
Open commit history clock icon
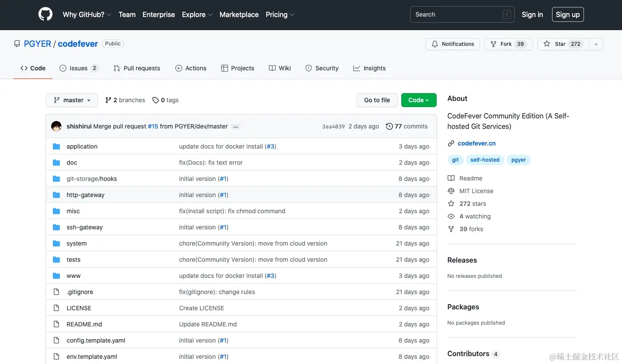[389, 126]
